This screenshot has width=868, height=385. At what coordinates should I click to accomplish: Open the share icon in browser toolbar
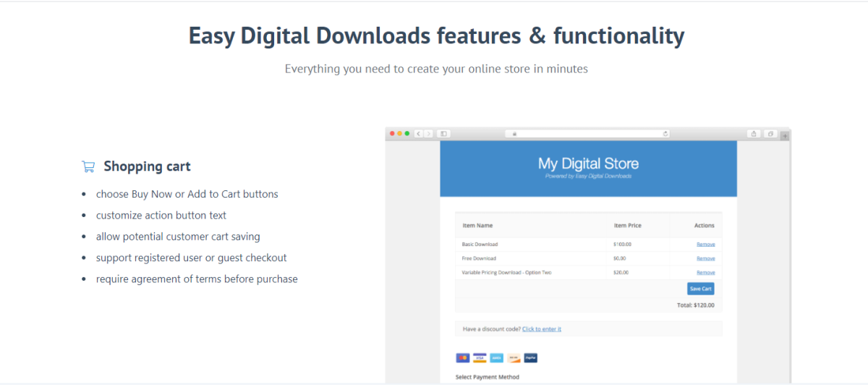point(754,134)
